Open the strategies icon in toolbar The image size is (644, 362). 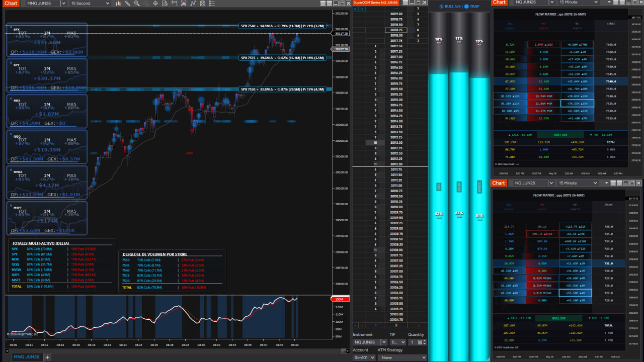[203, 4]
